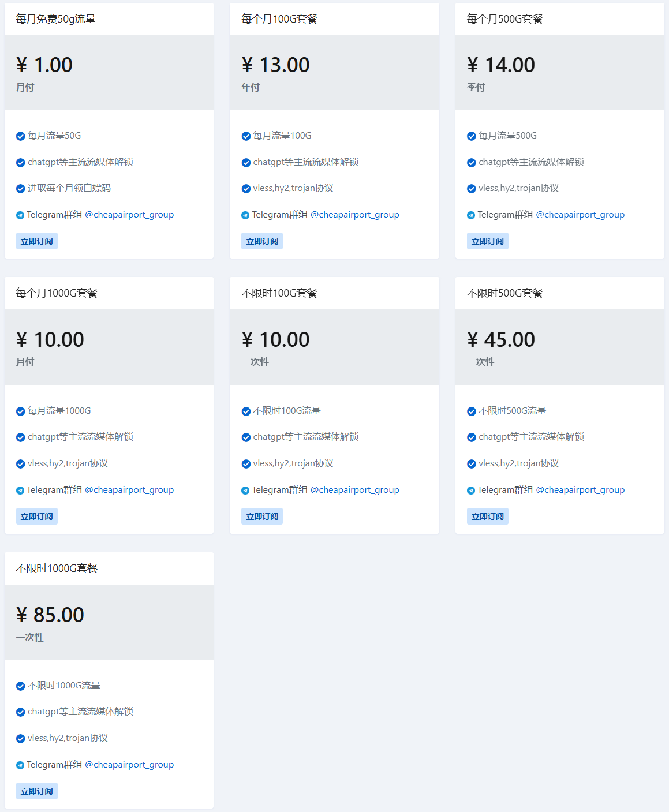
Task: Click checkmark icon beside 每月流量500G
Action: [471, 136]
